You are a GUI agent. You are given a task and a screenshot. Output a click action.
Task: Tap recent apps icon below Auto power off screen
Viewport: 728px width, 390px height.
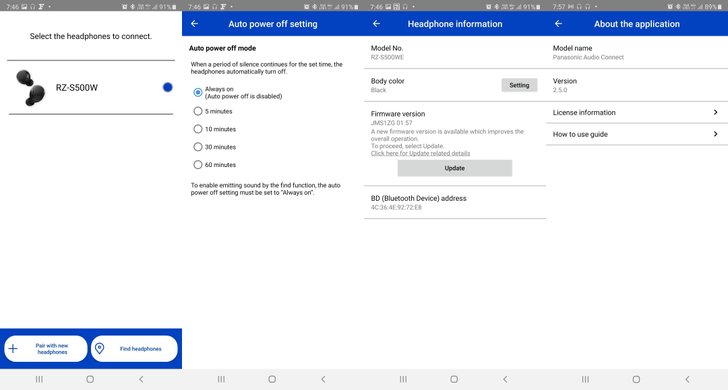[221, 379]
